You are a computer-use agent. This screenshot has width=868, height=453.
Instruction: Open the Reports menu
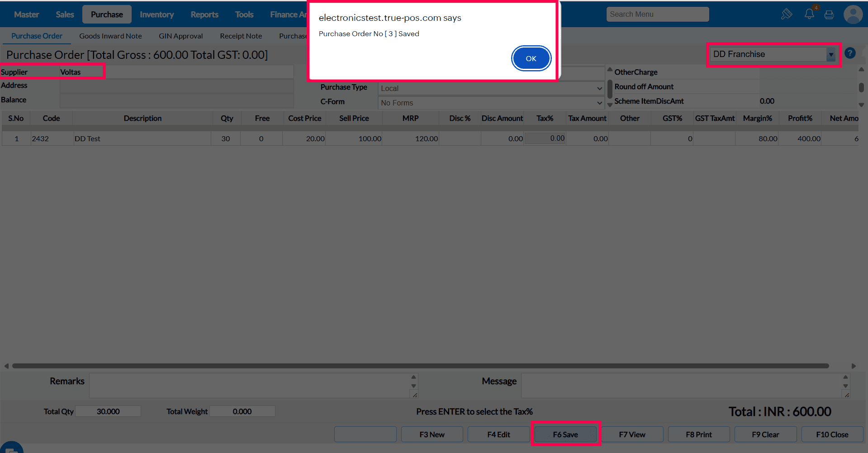tap(204, 14)
